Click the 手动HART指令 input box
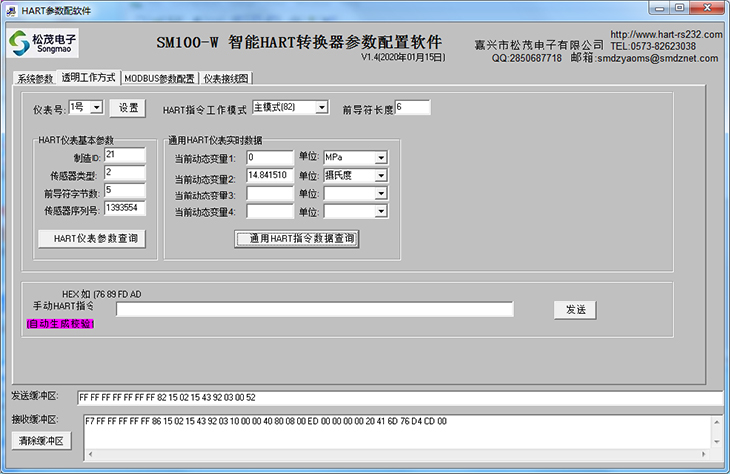730x474 pixels. pyautogui.click(x=315, y=309)
